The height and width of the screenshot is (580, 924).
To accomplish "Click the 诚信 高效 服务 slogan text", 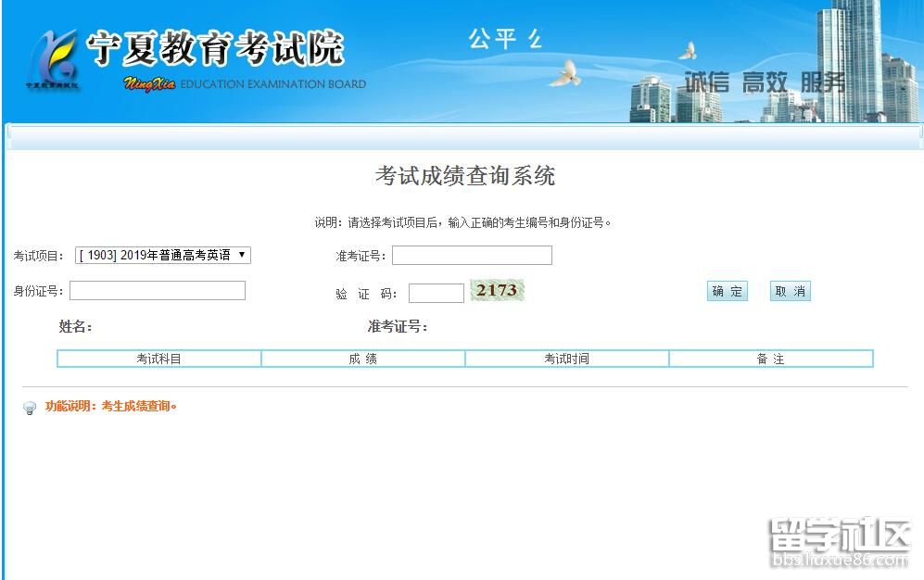I will (765, 82).
